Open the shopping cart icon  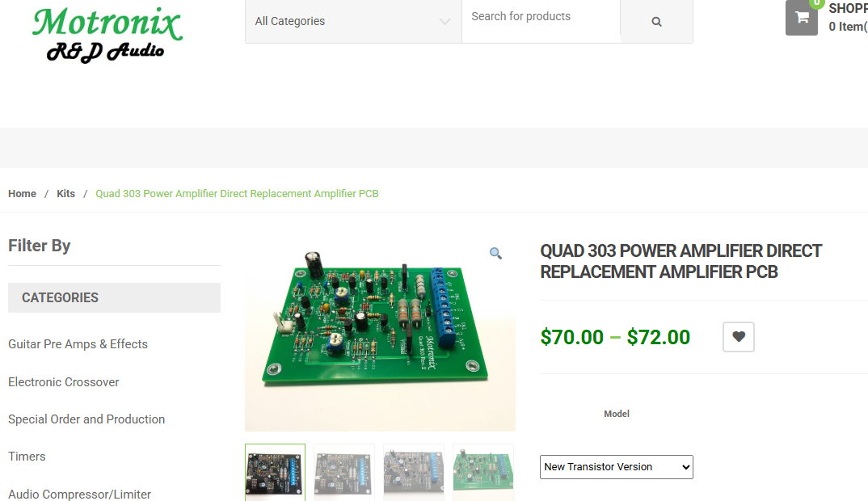pos(802,18)
